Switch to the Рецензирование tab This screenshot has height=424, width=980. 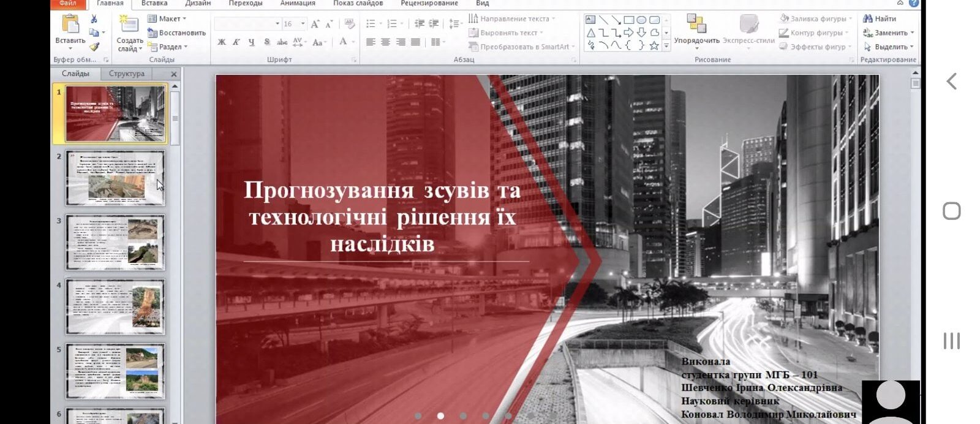click(x=429, y=3)
